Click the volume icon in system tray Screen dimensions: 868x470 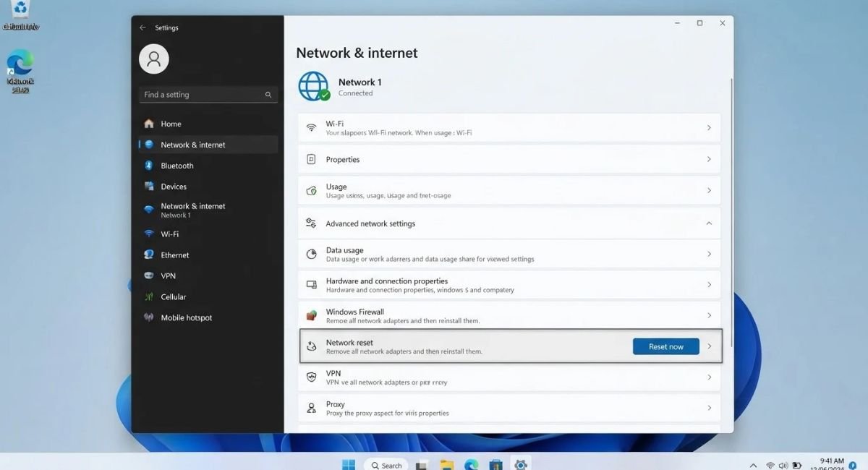(x=783, y=465)
